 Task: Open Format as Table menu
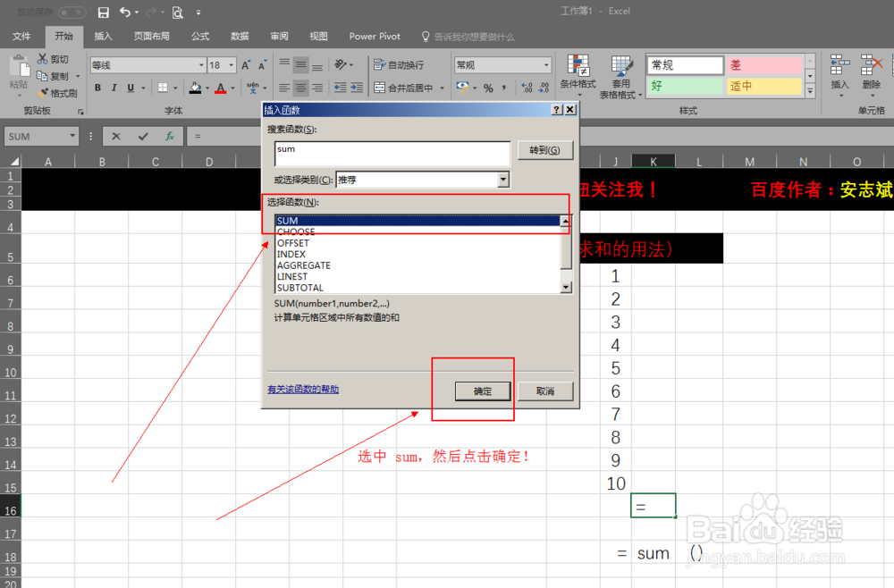pyautogui.click(x=620, y=77)
